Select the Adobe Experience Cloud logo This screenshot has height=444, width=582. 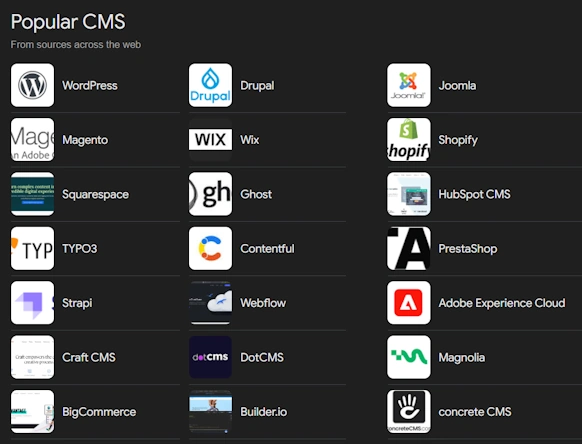click(409, 303)
